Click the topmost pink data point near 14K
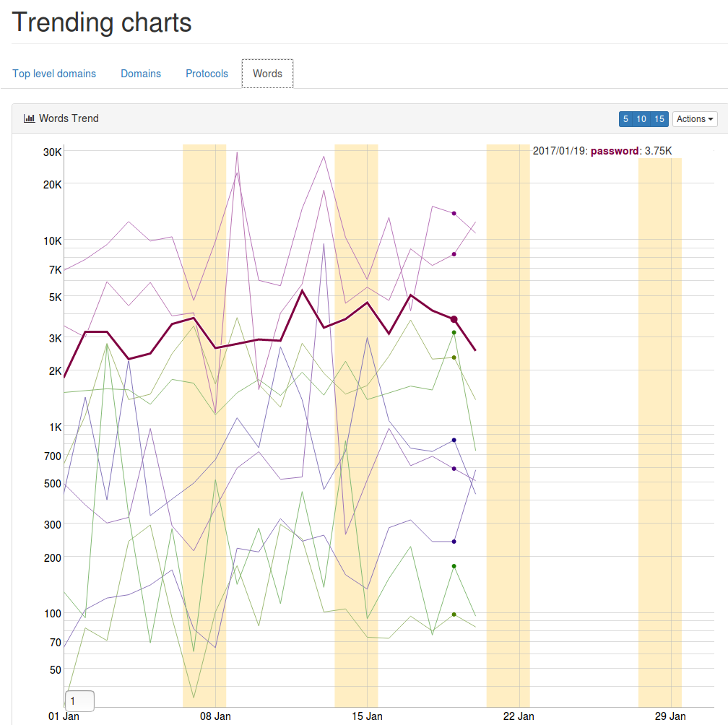The image size is (728, 725). click(x=454, y=214)
